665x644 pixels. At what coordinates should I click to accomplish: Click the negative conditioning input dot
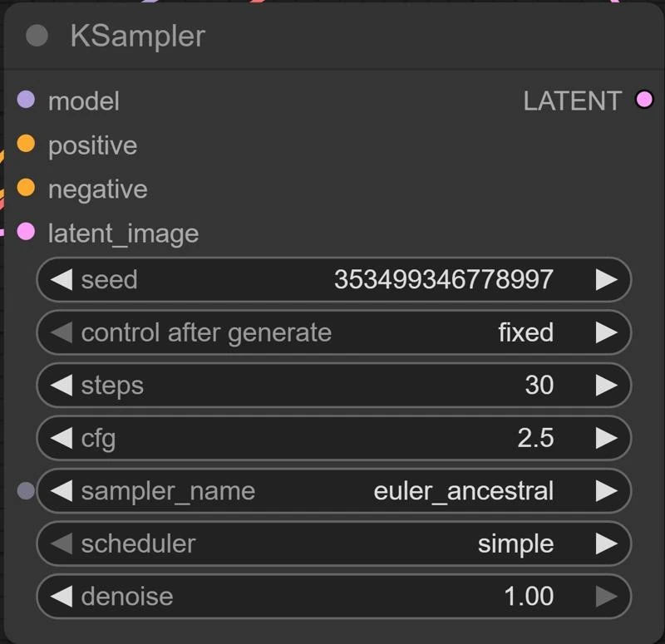pos(26,188)
